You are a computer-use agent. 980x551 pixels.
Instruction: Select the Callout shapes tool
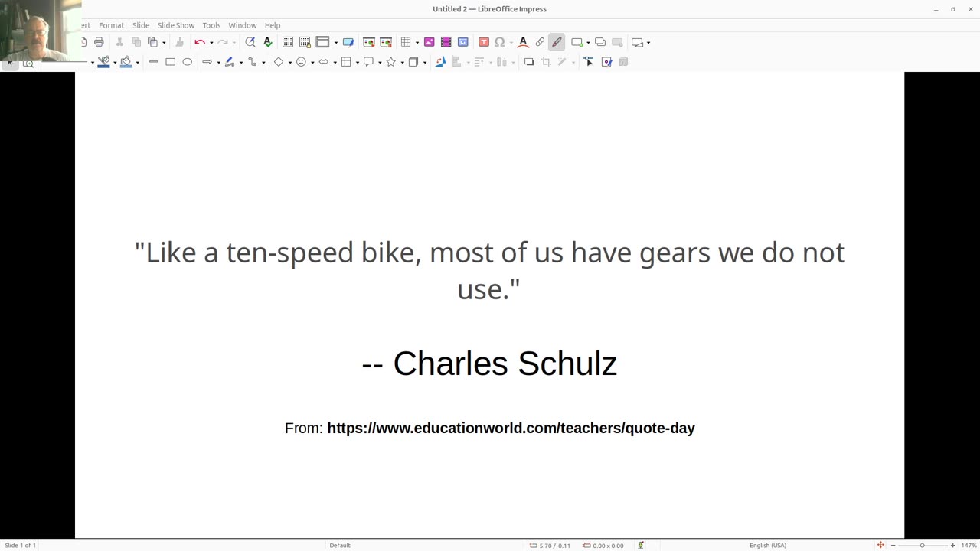(368, 62)
